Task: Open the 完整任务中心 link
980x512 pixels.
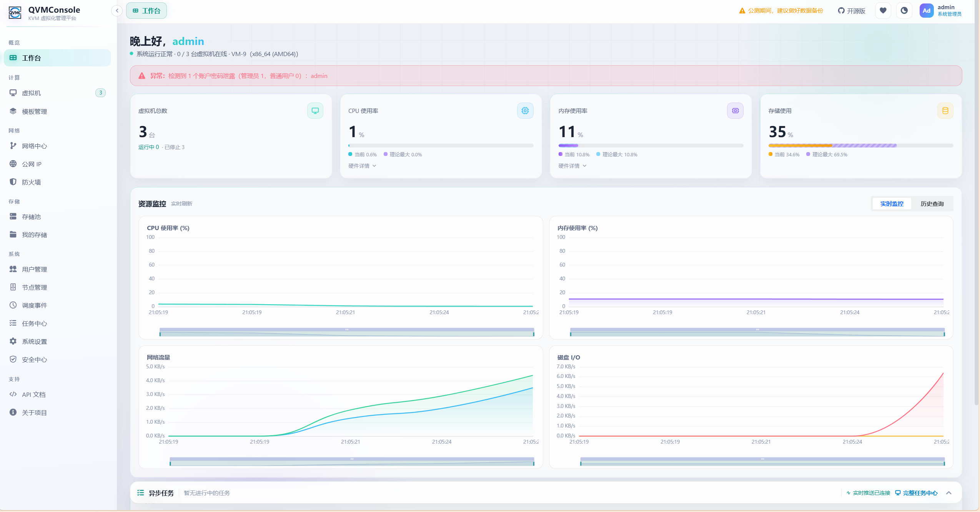Action: 916,493
